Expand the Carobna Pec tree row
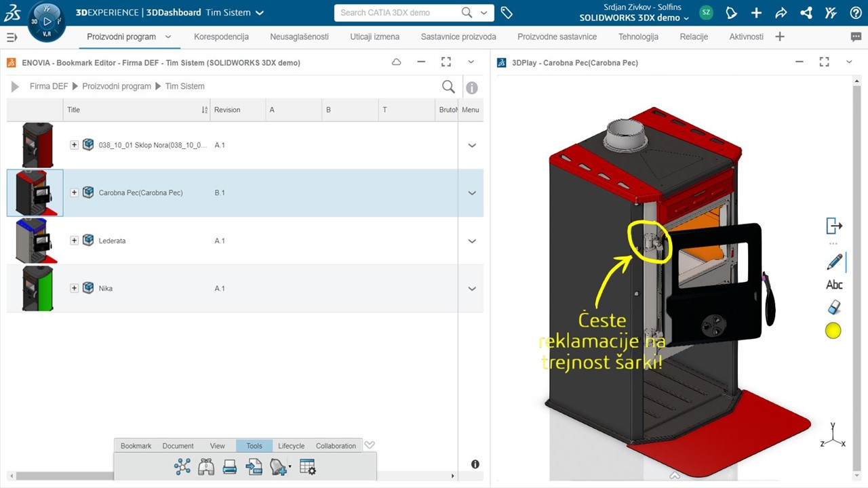The image size is (868, 488). (x=75, y=192)
